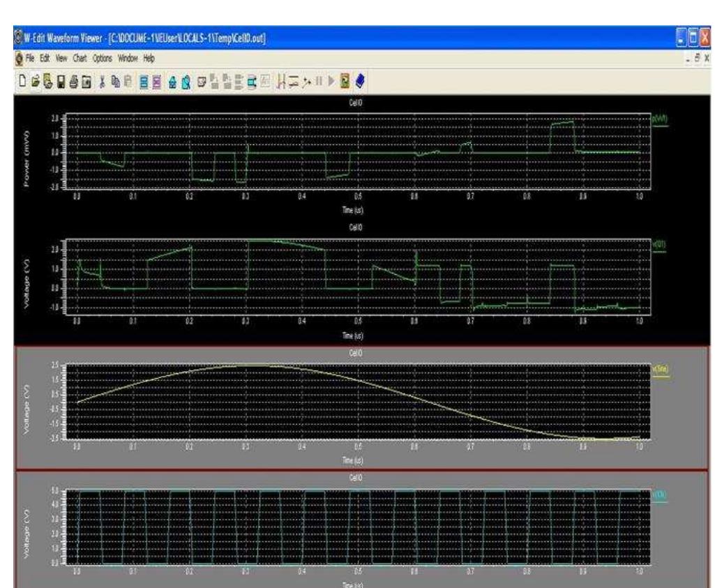Open the Edit menu
This screenshot has height=588, width=715.
click(x=45, y=59)
